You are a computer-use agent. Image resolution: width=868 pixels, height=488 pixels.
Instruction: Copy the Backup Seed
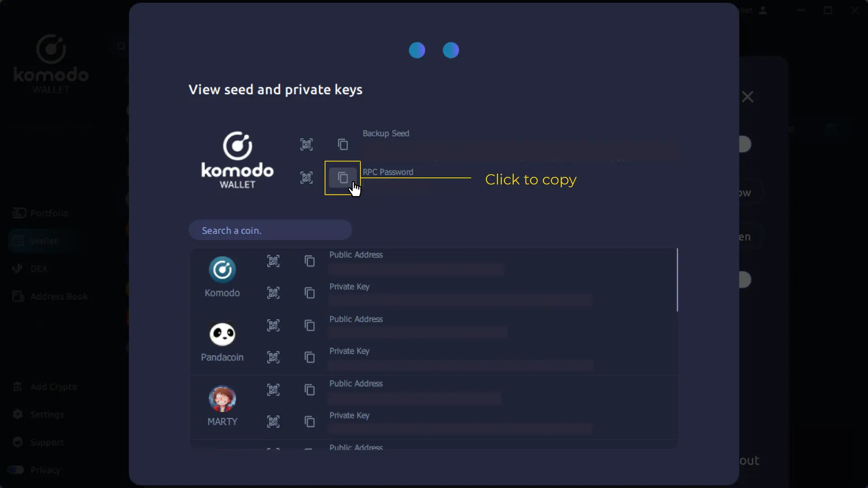[343, 144]
